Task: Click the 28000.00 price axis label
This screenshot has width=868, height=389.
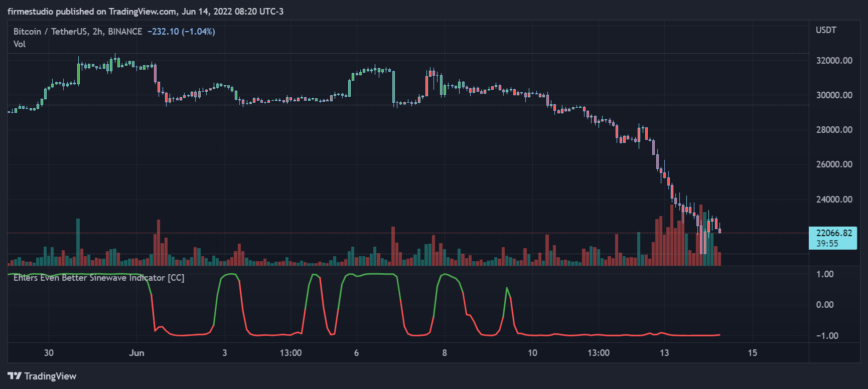Action: (834, 130)
